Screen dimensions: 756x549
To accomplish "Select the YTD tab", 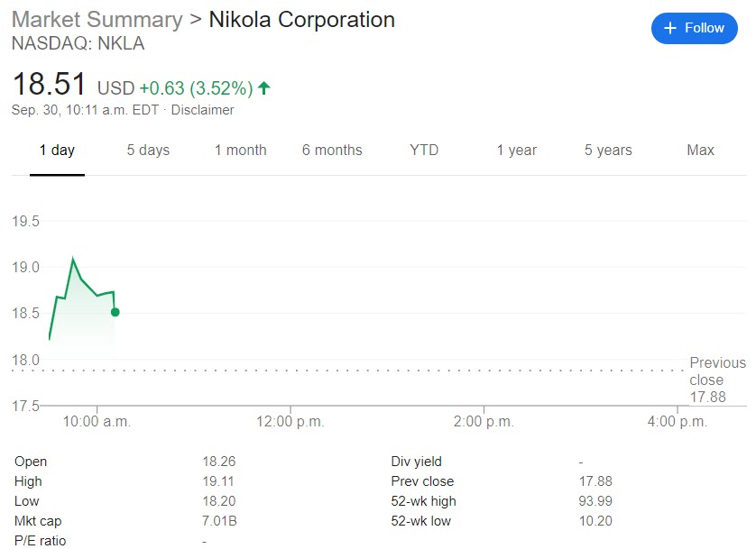I will click(x=424, y=151).
